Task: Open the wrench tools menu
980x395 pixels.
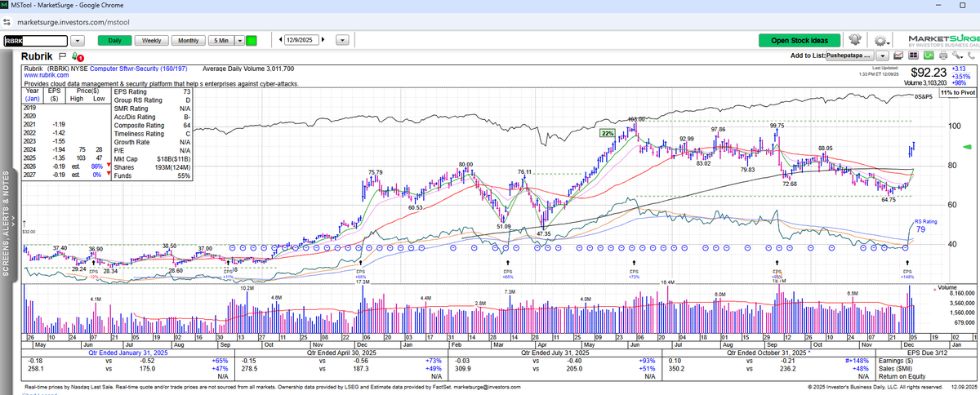Action: (x=956, y=55)
